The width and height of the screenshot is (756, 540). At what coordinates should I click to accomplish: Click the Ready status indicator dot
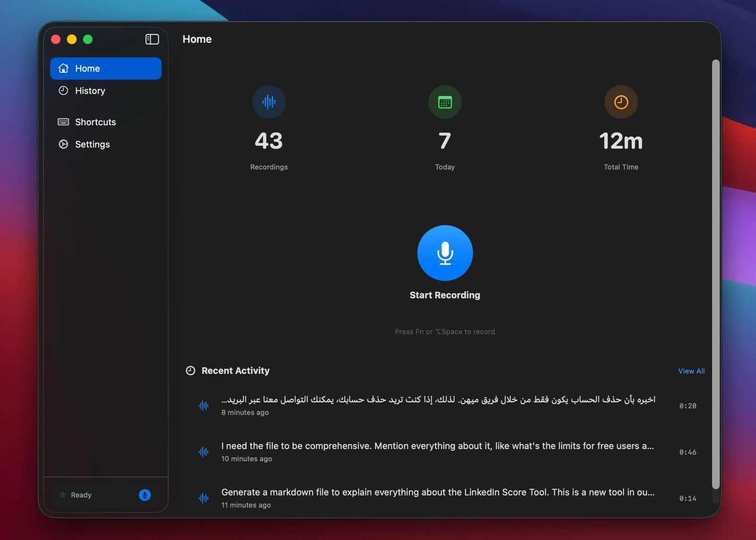(62, 495)
